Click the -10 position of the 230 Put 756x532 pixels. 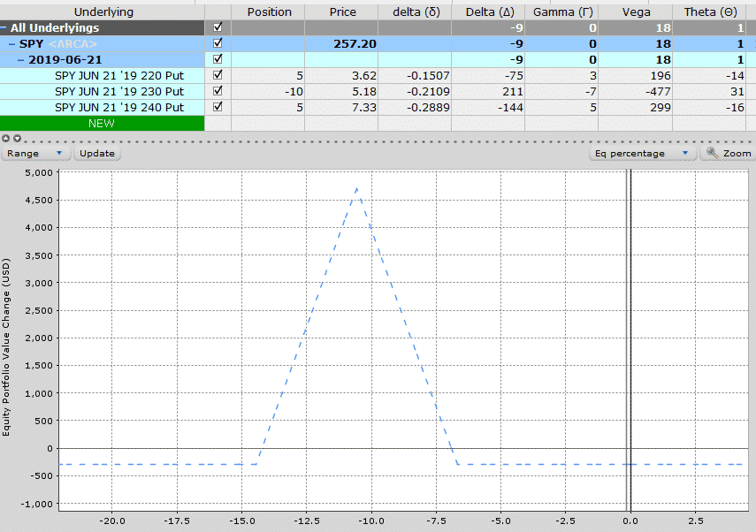[x=294, y=92]
